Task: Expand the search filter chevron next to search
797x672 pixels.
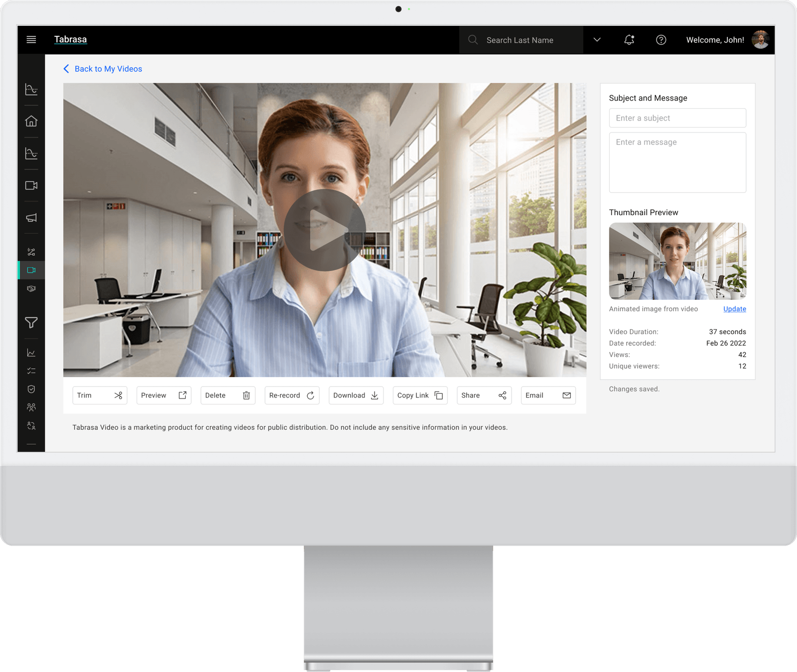Action: tap(597, 40)
